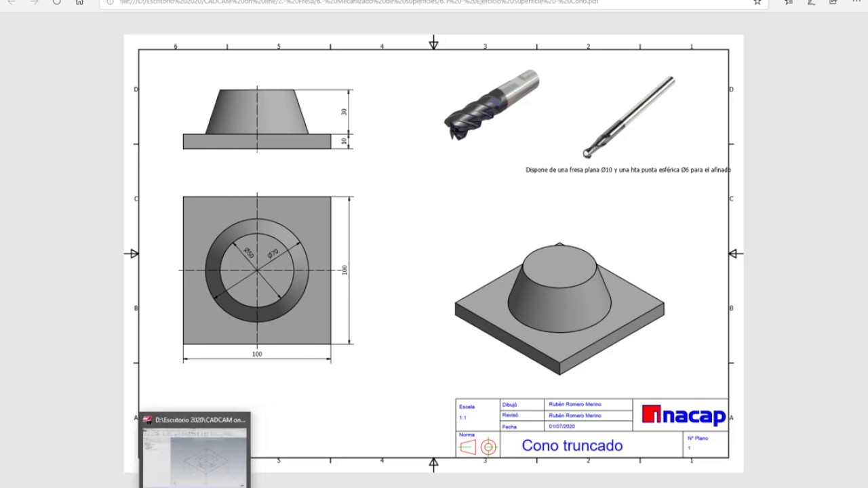Click the '1:1' scale value
The width and height of the screenshot is (868, 488).
point(462,418)
